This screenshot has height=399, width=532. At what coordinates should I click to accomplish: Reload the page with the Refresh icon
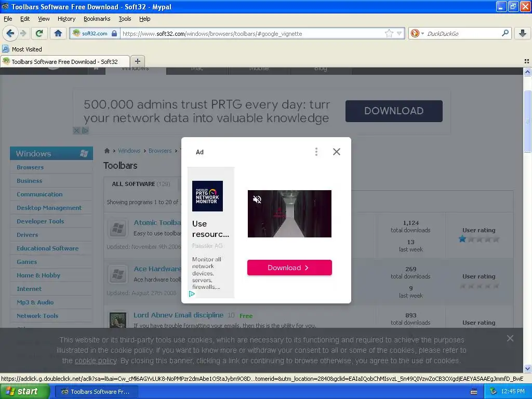coord(39,33)
